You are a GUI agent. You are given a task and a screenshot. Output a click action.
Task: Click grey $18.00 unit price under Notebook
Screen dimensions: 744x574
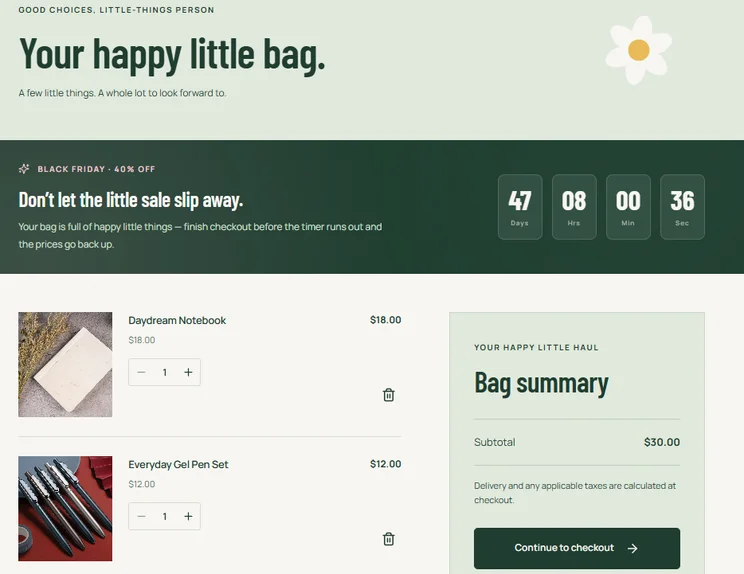click(141, 340)
